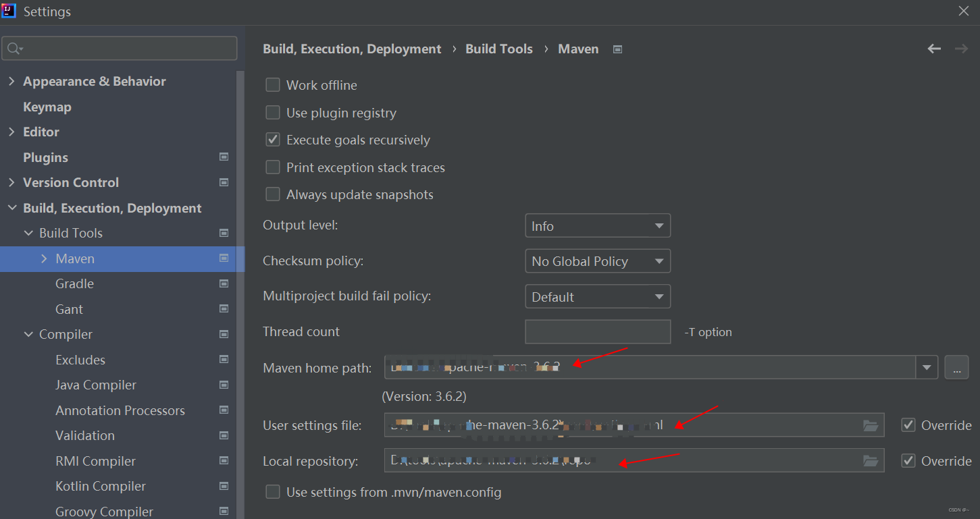Click project-level icon beside Annotation Processors

(224, 410)
